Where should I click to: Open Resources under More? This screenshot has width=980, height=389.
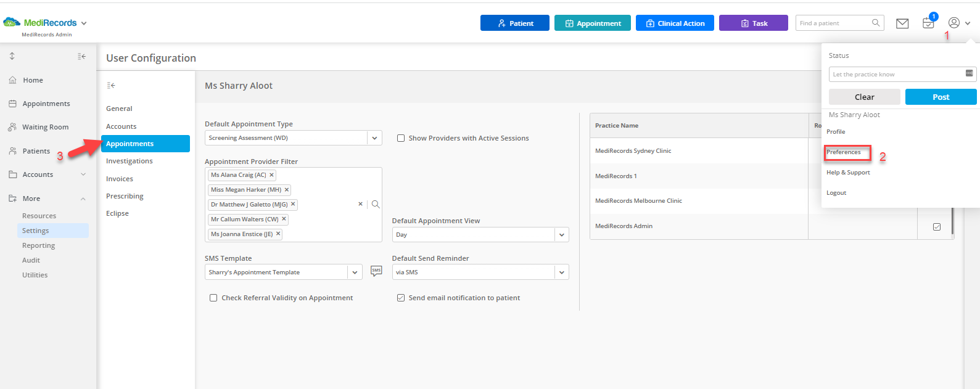click(39, 216)
